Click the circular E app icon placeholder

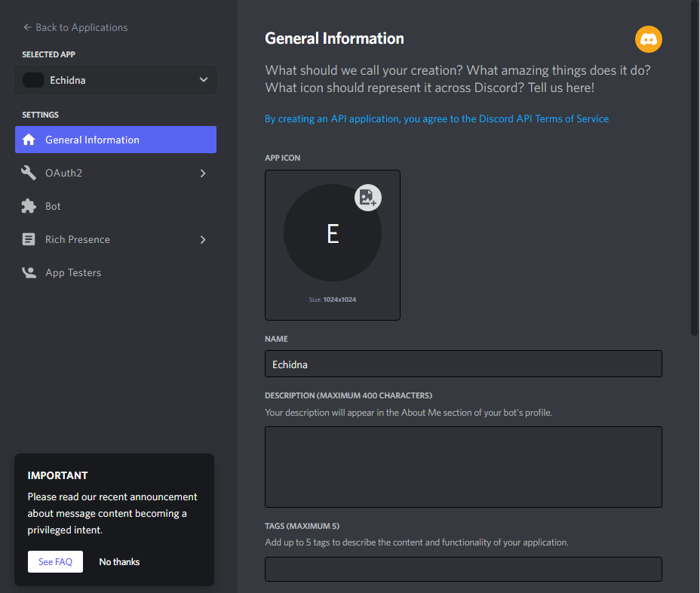[333, 232]
